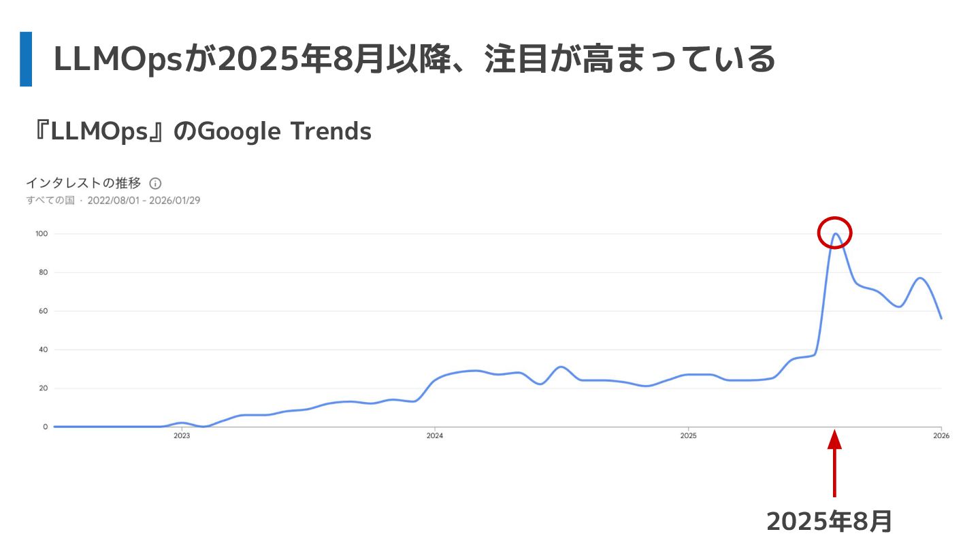The width and height of the screenshot is (980, 551).
Task: Click the 2024 label on the x-axis
Action: [435, 436]
